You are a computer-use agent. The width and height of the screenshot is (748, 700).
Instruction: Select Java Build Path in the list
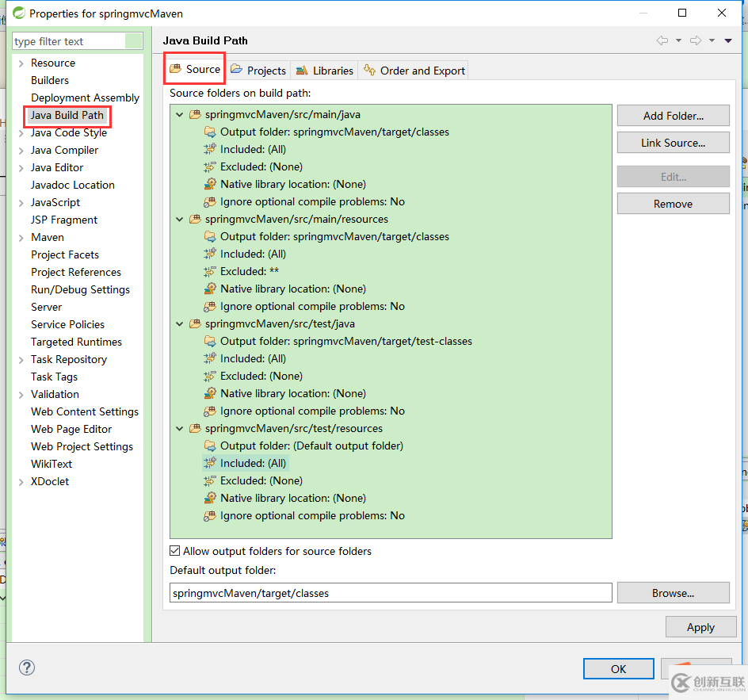click(x=67, y=115)
